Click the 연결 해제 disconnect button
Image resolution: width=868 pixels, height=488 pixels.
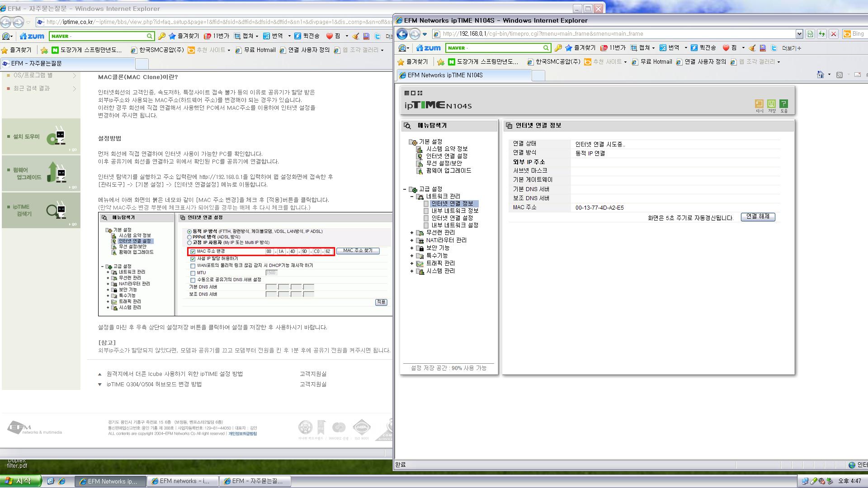point(758,217)
